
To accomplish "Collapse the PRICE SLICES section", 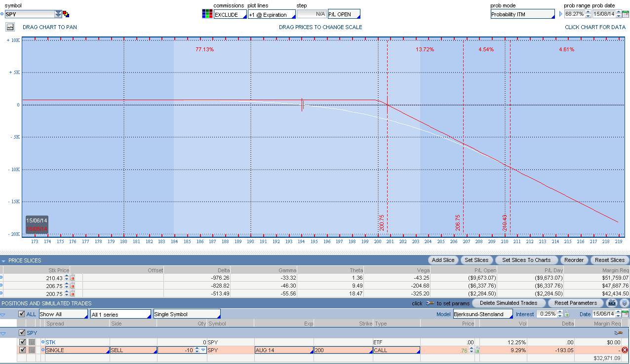I will pyautogui.click(x=4, y=260).
